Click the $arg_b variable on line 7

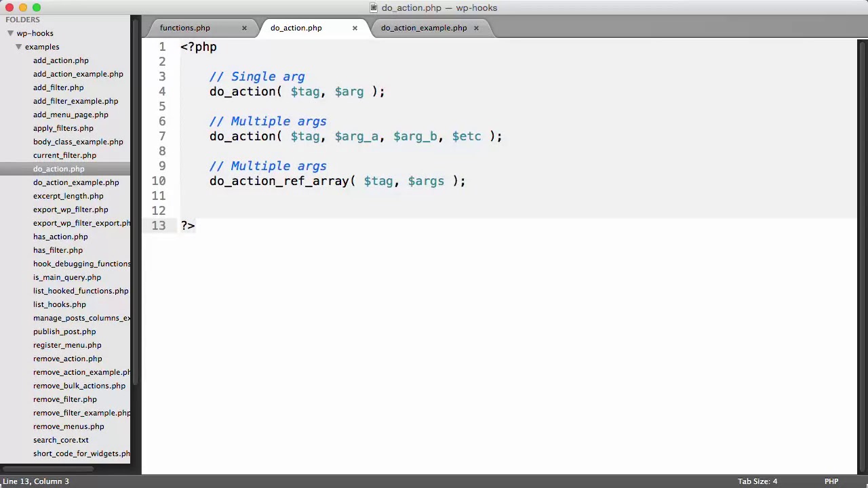pyautogui.click(x=415, y=137)
